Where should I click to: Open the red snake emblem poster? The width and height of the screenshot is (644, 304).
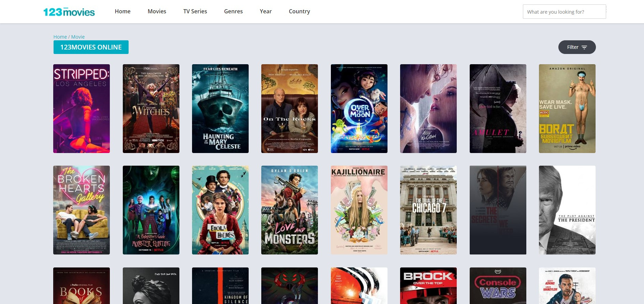click(290, 286)
